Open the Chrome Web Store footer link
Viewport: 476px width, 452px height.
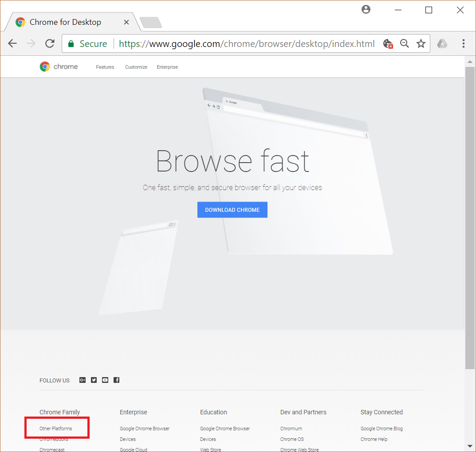[299, 450]
